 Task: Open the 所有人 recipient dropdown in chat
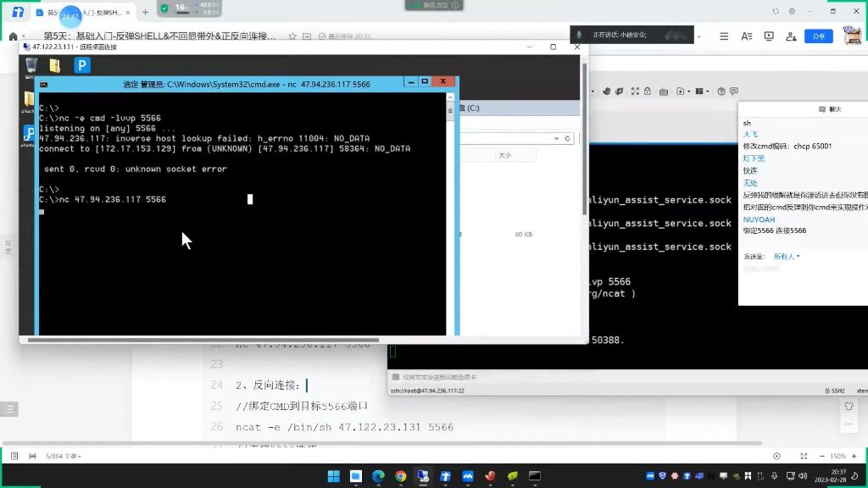[786, 256]
